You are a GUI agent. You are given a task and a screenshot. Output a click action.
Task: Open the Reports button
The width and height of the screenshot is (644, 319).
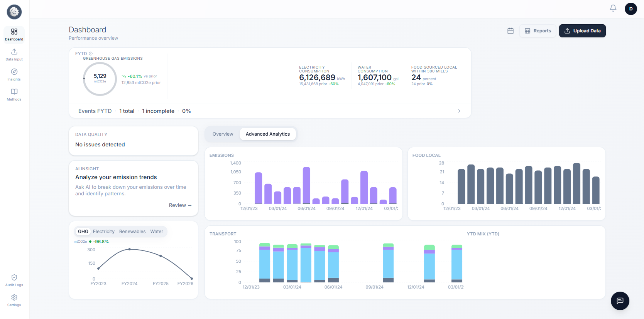coord(538,31)
